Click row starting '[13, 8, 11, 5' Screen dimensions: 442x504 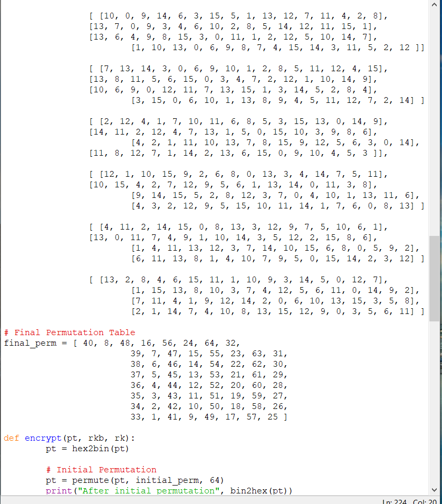[x=233, y=79]
